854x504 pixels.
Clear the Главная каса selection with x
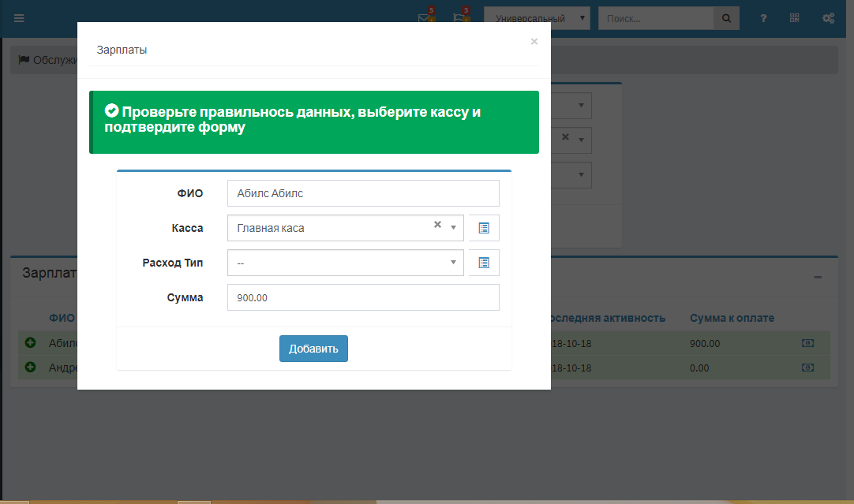[x=437, y=225]
